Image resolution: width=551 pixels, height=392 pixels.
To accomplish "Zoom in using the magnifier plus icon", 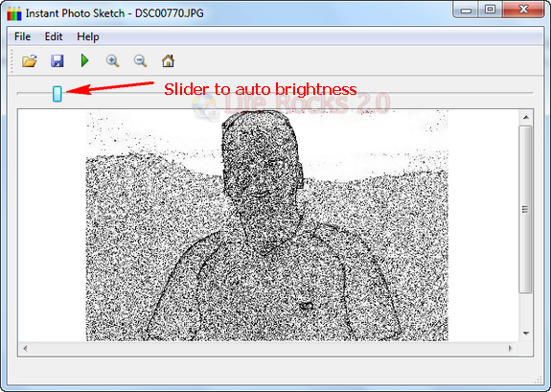I will click(112, 60).
